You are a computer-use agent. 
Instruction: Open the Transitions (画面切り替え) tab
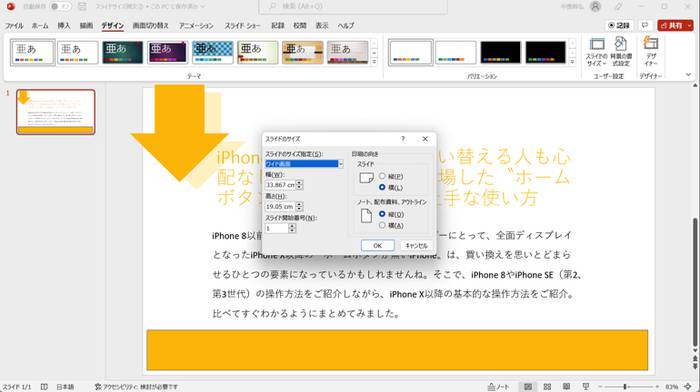[x=151, y=25]
